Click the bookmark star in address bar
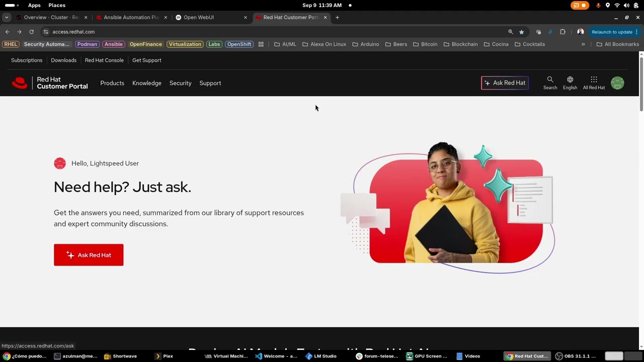 click(x=521, y=32)
